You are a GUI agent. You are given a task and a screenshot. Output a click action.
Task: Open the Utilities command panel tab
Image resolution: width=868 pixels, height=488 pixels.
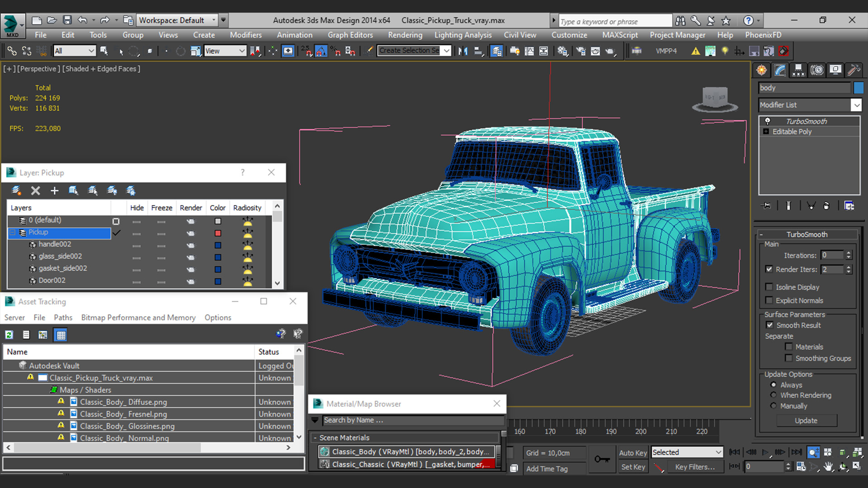coord(854,70)
